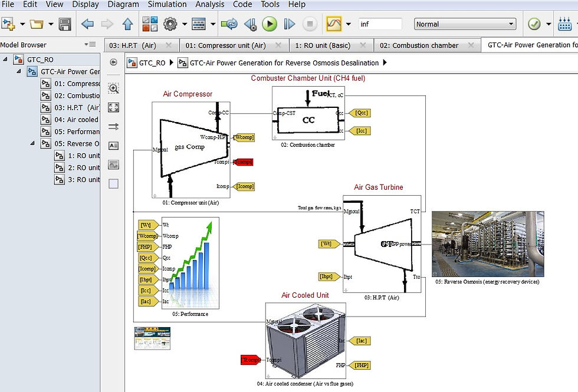Image resolution: width=578 pixels, height=392 pixels.
Task: Insert an Area box from the palette
Action: coord(113,184)
